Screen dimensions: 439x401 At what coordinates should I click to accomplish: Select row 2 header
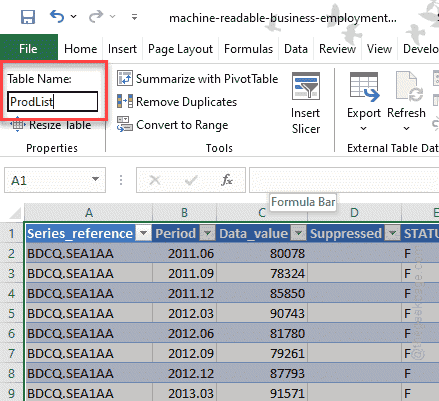pyautogui.click(x=12, y=254)
